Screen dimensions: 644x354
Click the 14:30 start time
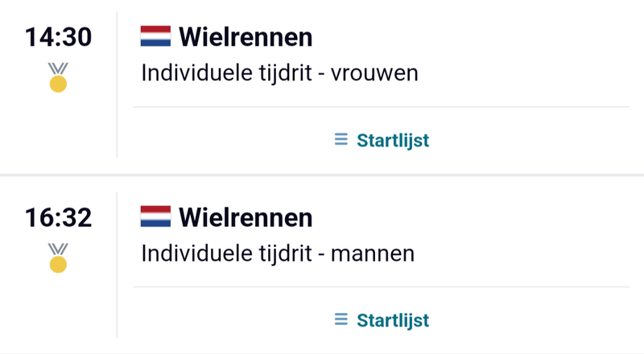pyautogui.click(x=58, y=37)
